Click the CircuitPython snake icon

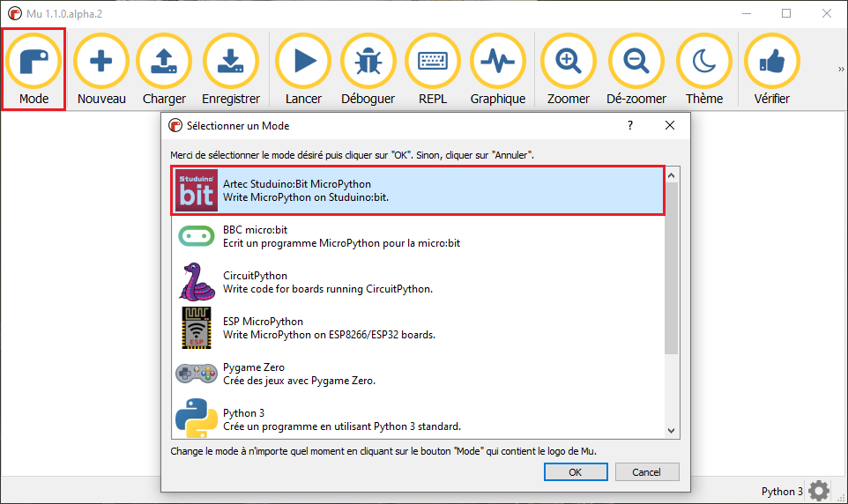197,282
